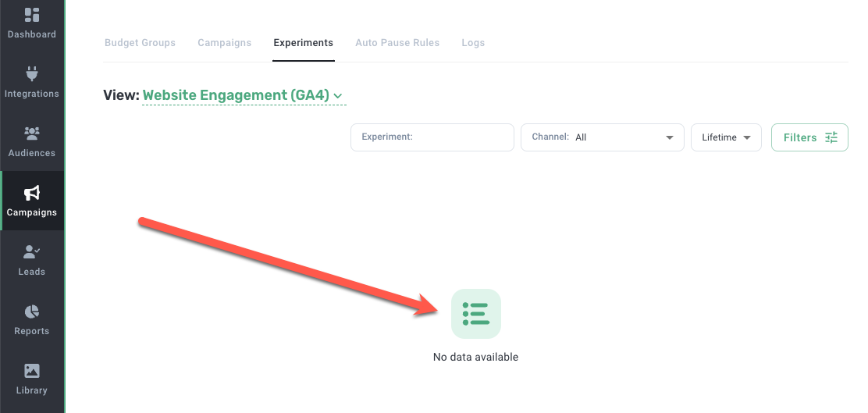Open the Campaigns tab in the top bar
The width and height of the screenshot is (868, 413).
coord(224,43)
